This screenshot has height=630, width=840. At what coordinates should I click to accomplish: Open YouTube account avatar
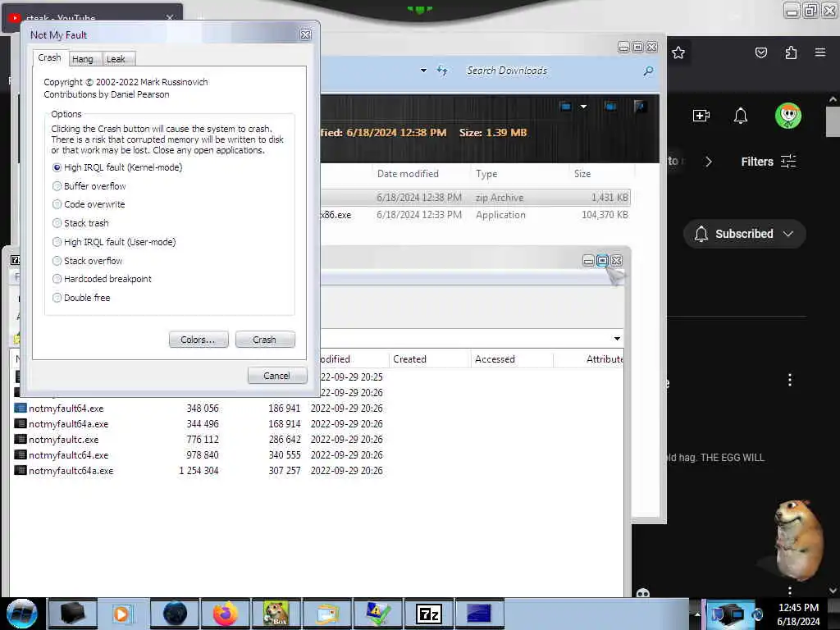pyautogui.click(x=787, y=115)
